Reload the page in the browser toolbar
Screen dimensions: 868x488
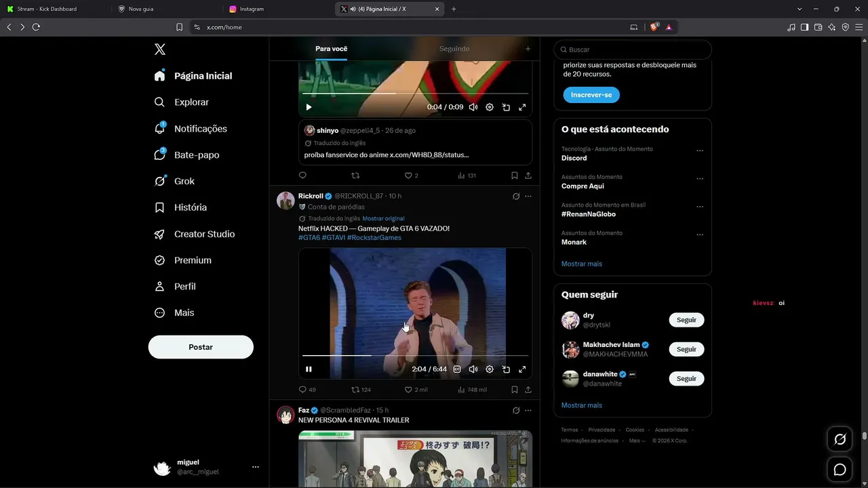pos(36,27)
